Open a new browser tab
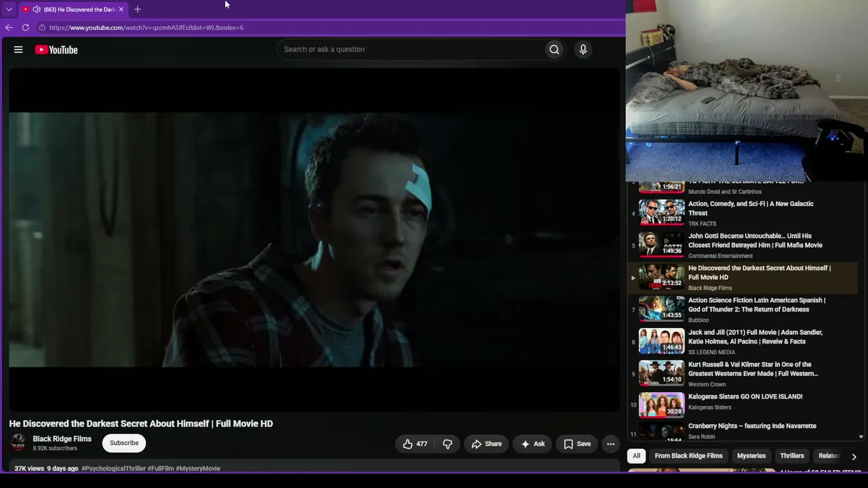Image resolution: width=868 pixels, height=488 pixels. (138, 9)
